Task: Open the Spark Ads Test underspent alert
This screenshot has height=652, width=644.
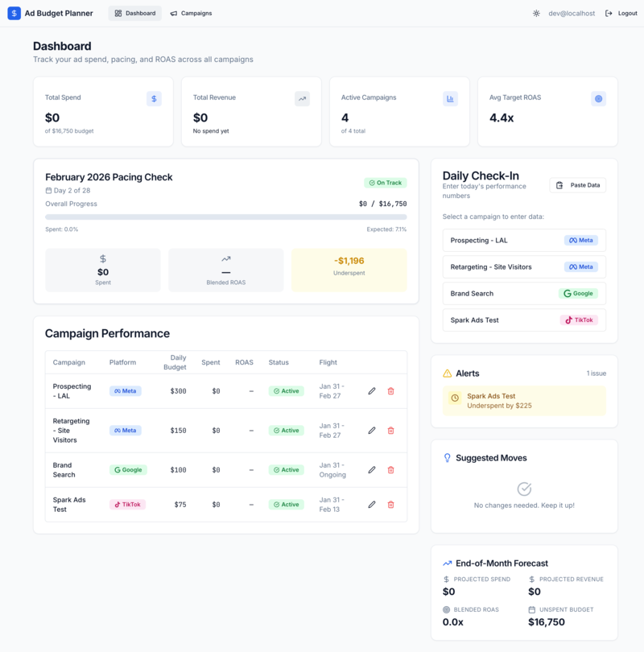Action: [x=524, y=401]
